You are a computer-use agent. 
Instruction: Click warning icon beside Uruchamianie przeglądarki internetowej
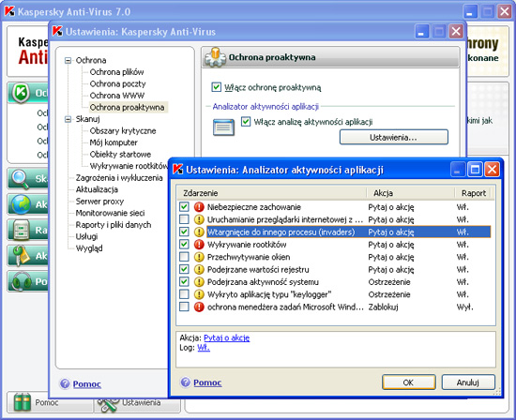199,219
